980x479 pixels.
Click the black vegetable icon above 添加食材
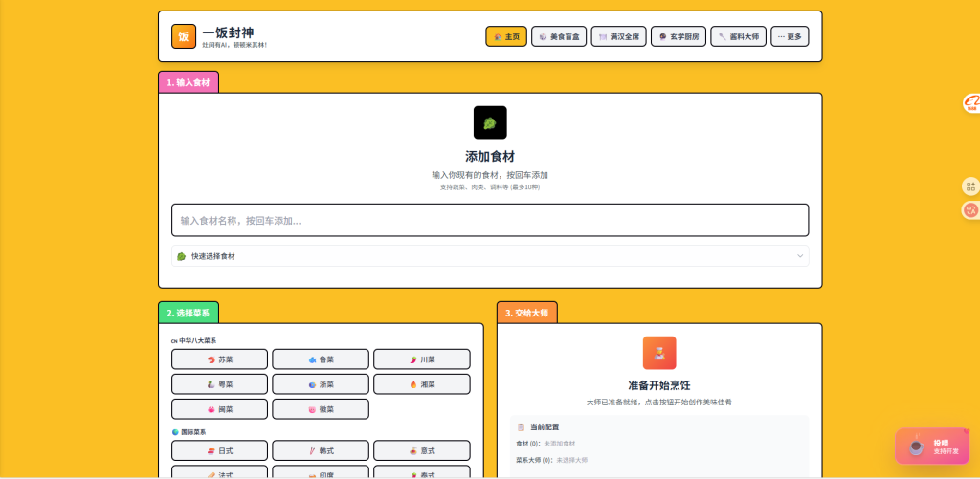coord(490,122)
